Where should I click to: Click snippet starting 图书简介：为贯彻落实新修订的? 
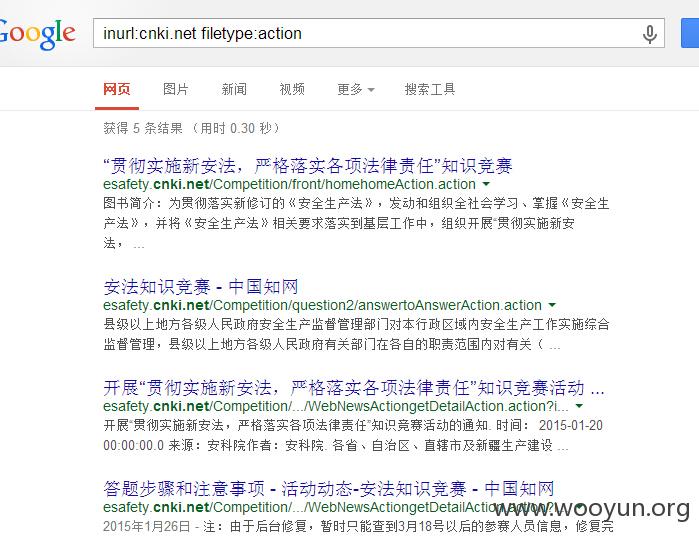click(x=356, y=223)
